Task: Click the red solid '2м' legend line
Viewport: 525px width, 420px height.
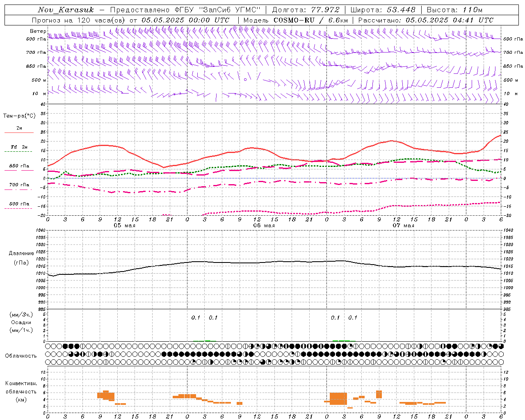Action: (x=19, y=132)
